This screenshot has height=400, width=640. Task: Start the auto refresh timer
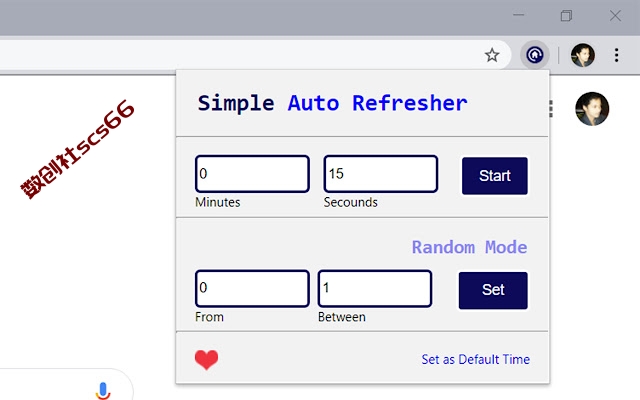point(495,176)
